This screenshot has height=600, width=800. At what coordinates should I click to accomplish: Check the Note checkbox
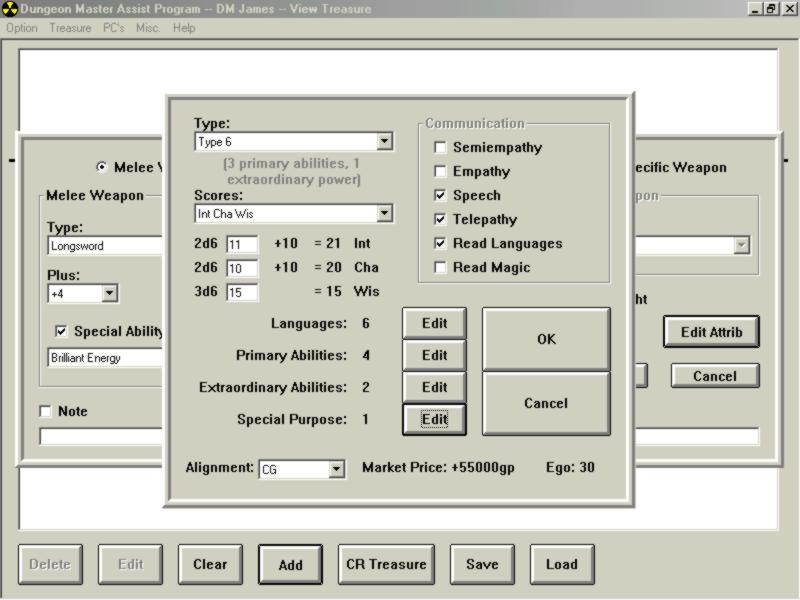coord(45,412)
